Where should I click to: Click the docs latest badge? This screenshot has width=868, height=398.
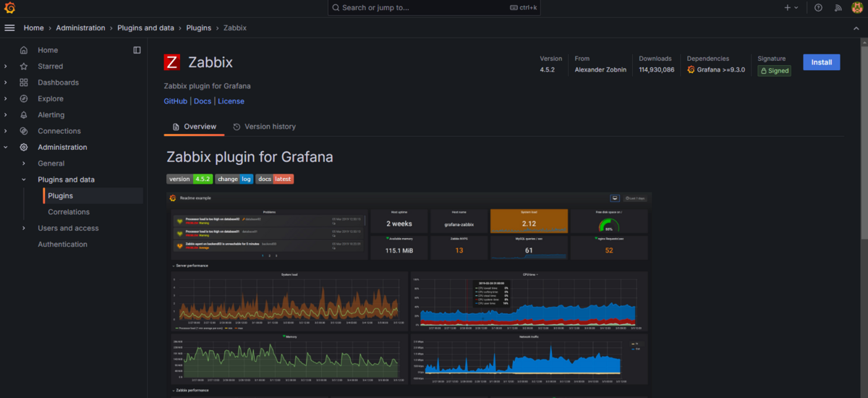click(275, 179)
